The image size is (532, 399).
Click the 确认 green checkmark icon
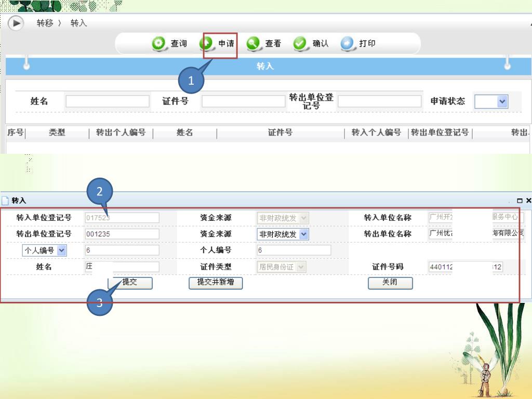(x=300, y=44)
